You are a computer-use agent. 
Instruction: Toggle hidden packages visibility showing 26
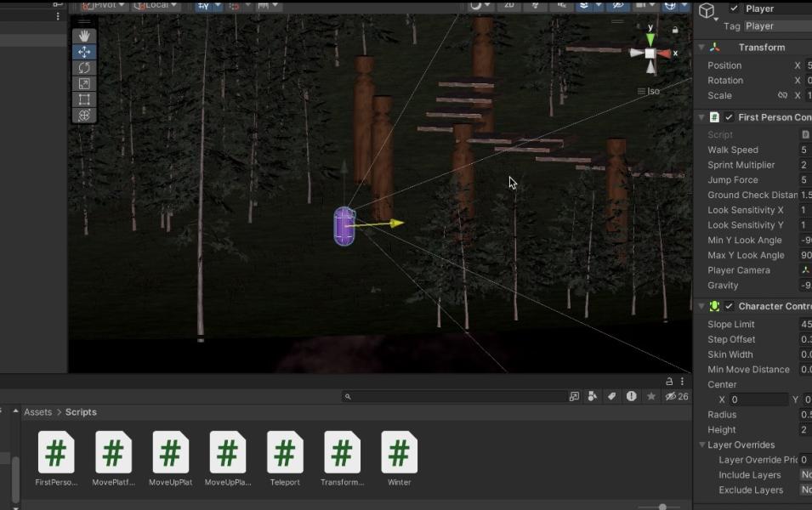point(677,397)
